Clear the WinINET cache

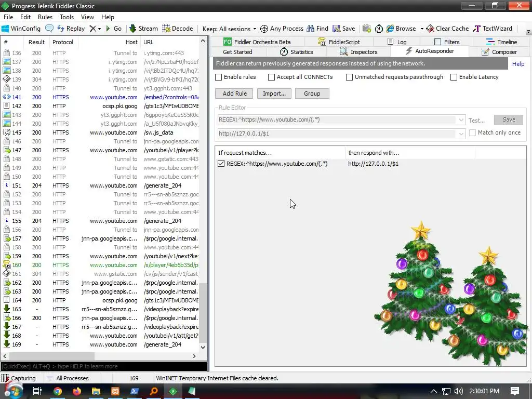(x=447, y=29)
